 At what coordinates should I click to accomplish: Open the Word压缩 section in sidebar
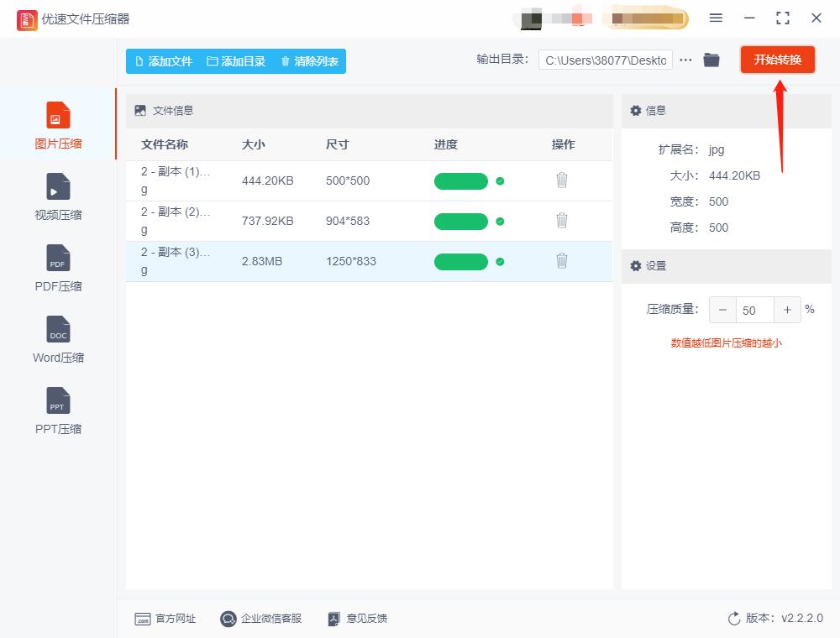57,340
